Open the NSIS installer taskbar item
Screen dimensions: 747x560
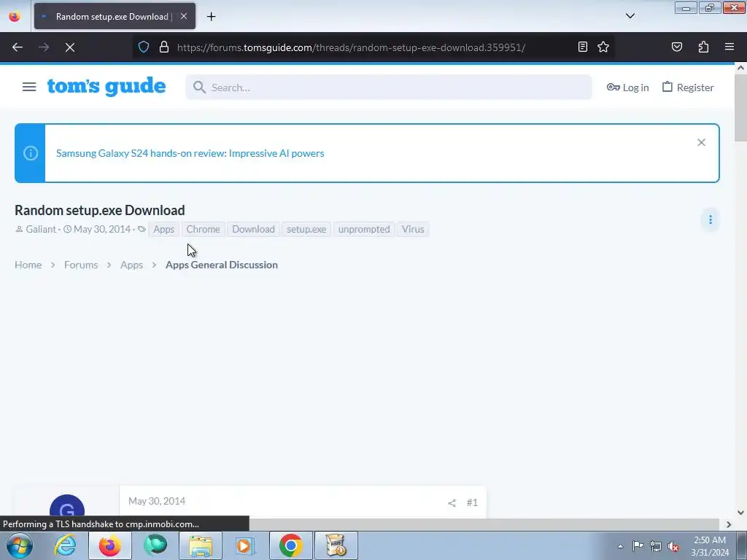tap(336, 545)
